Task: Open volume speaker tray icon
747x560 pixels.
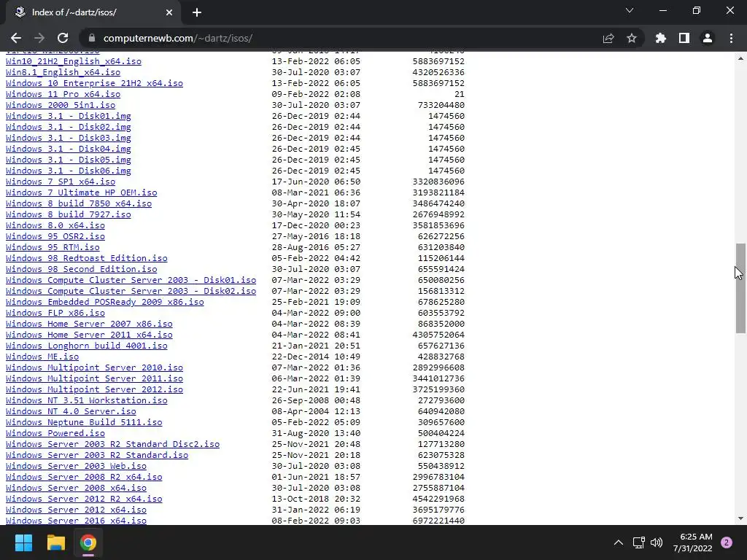Action: 657,542
